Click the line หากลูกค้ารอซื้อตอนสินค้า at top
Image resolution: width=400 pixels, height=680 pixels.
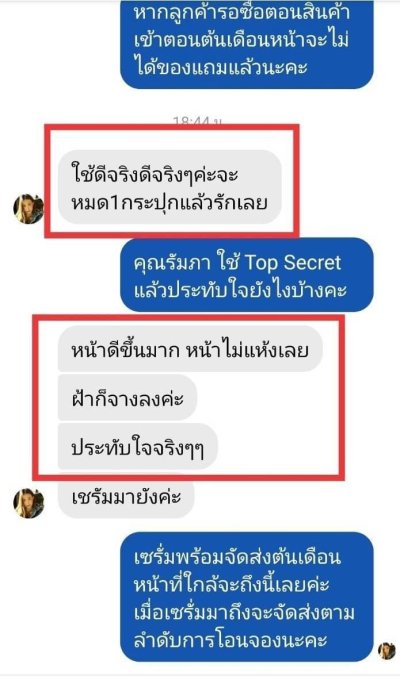point(243,13)
